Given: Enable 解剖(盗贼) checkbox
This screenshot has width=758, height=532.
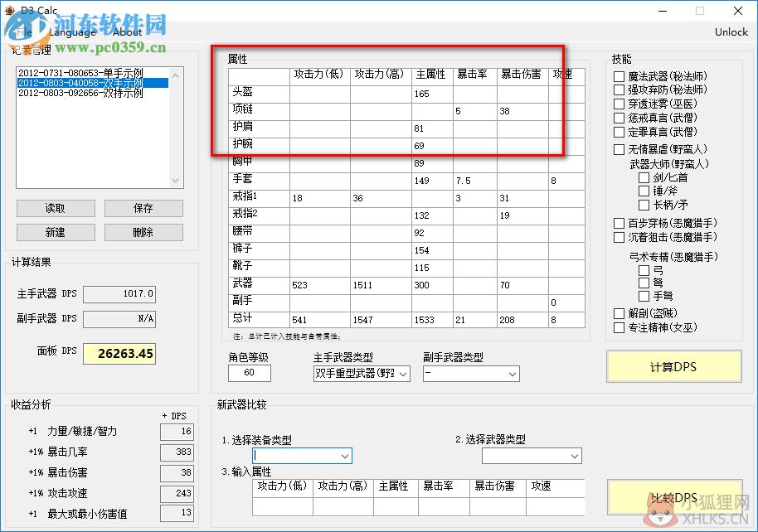Looking at the screenshot, I should [x=619, y=313].
